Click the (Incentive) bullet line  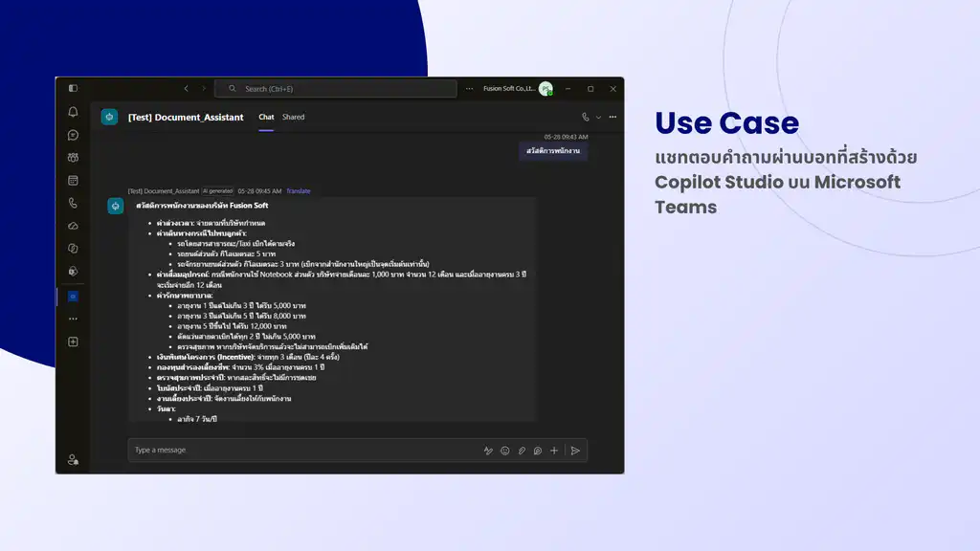coord(248,357)
